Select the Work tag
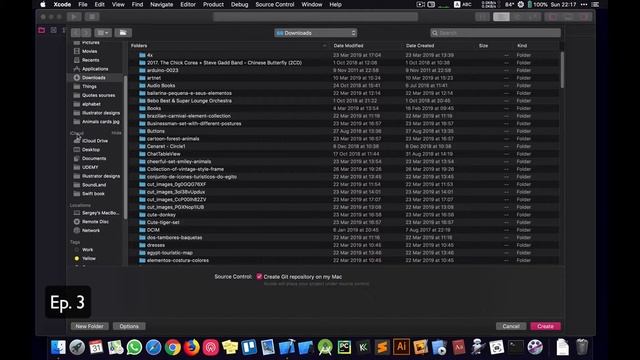Viewport: 640px width, 360px height. click(87, 250)
